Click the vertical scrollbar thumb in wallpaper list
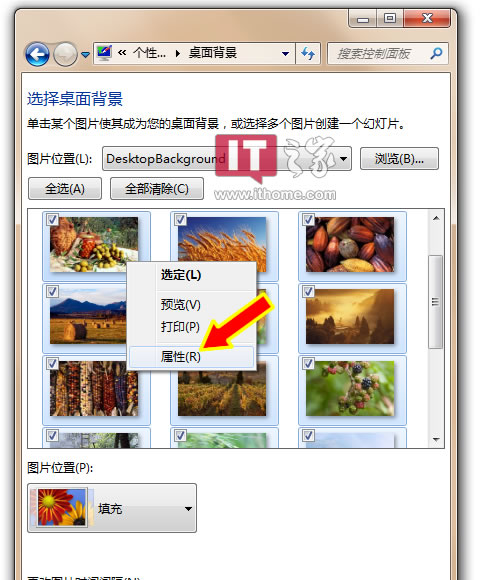The width and height of the screenshot is (500, 580). point(436,302)
